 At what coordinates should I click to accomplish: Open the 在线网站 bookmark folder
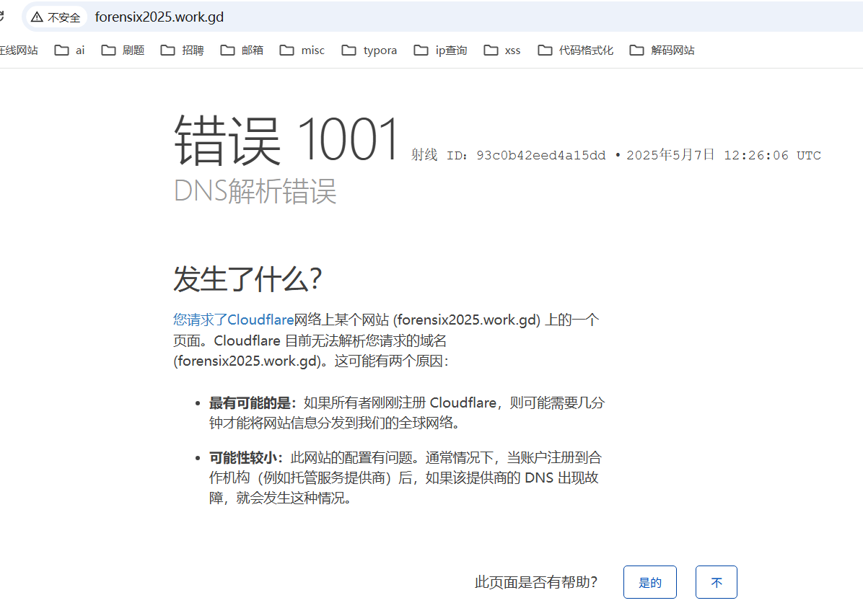click(19, 50)
